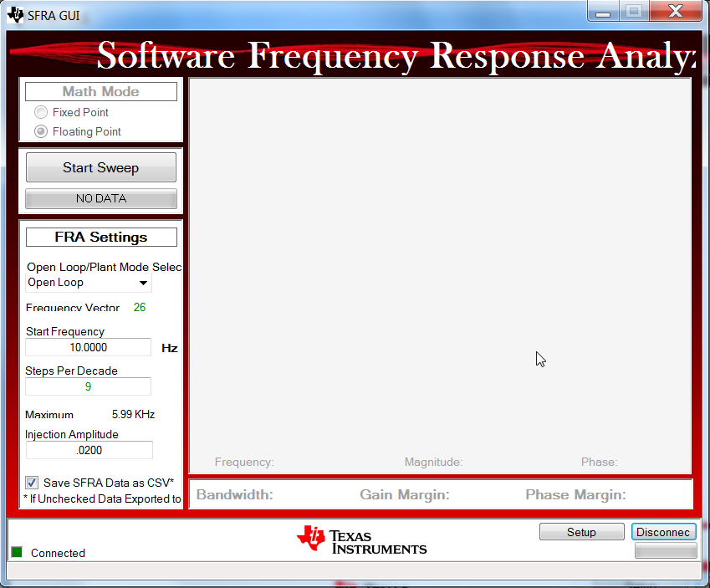Screen dimensions: 710x588
Task: Open the Setup dialog
Action: (581, 532)
